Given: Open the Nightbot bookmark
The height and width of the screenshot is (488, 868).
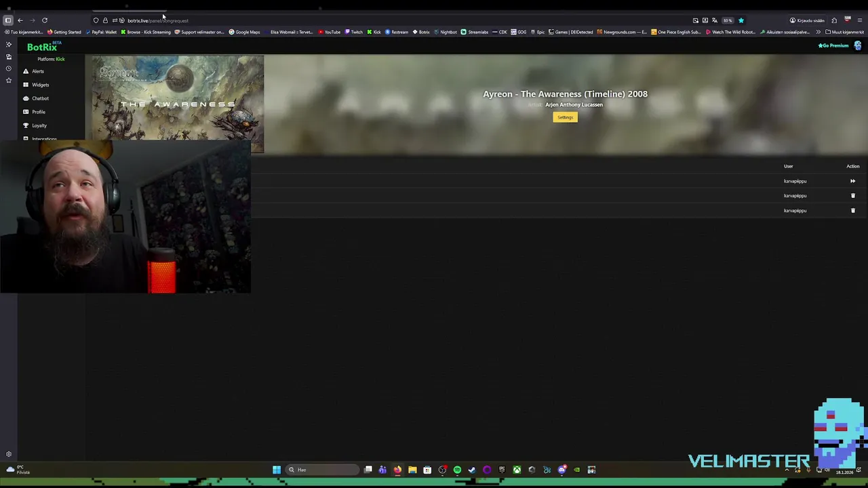Looking at the screenshot, I should [445, 32].
